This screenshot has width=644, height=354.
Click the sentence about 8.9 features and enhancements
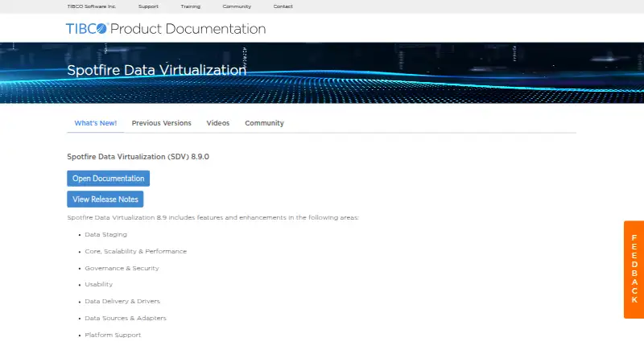pyautogui.click(x=213, y=218)
